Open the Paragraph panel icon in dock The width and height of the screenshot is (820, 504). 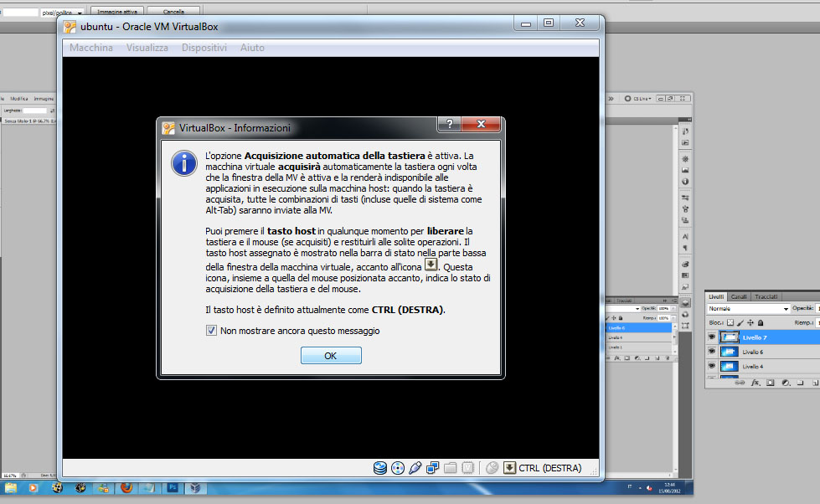click(x=685, y=248)
